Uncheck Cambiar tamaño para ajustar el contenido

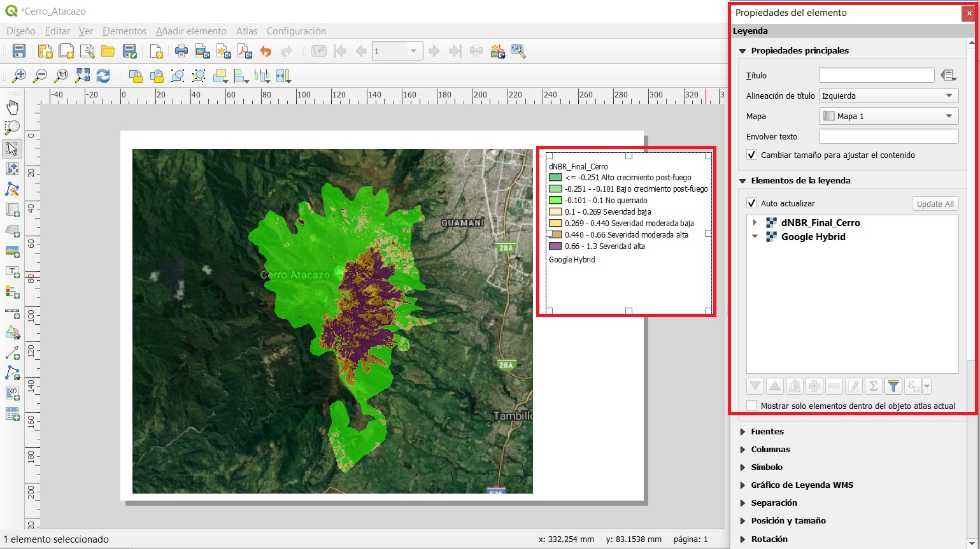752,155
